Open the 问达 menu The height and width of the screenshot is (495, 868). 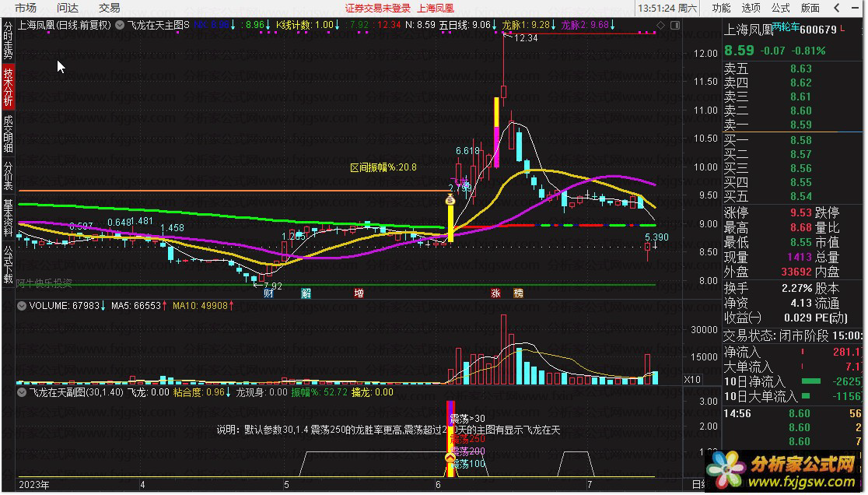pos(68,8)
